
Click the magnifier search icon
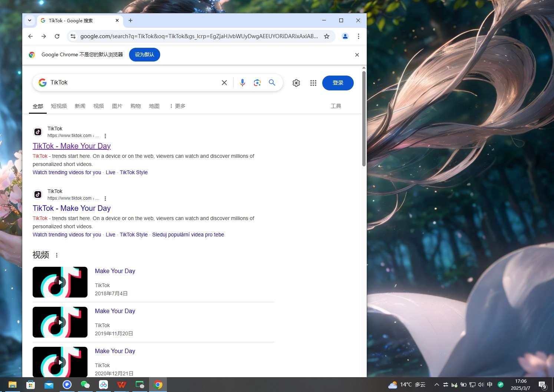(x=272, y=83)
